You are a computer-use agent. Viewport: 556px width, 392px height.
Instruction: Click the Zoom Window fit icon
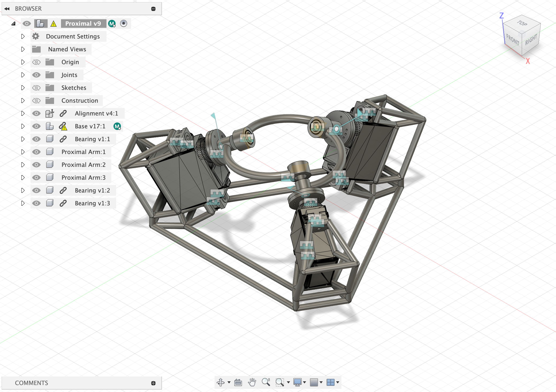coord(280,382)
